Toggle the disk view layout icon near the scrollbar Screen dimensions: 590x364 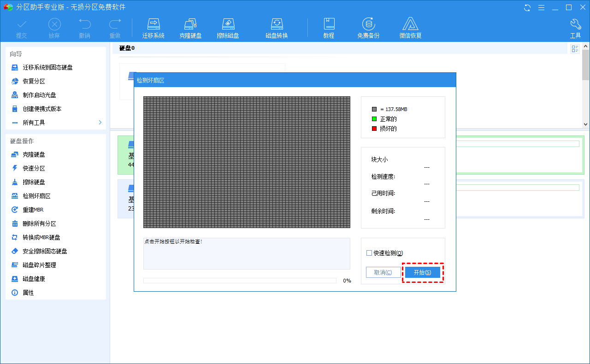575,48
